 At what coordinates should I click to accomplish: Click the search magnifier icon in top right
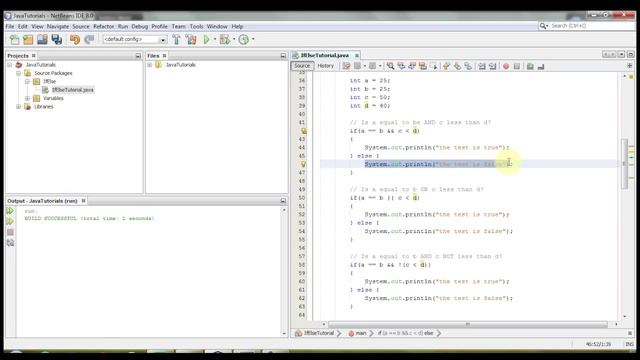coord(543,26)
